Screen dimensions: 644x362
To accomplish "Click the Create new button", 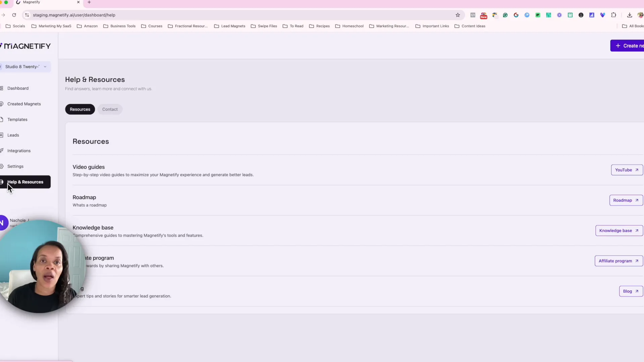I will pyautogui.click(x=627, y=46).
